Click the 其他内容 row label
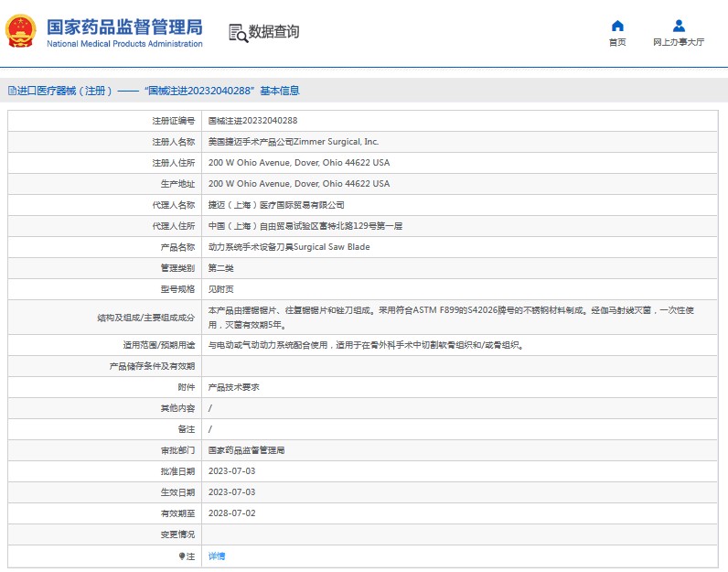The width and height of the screenshot is (728, 572). 177,408
